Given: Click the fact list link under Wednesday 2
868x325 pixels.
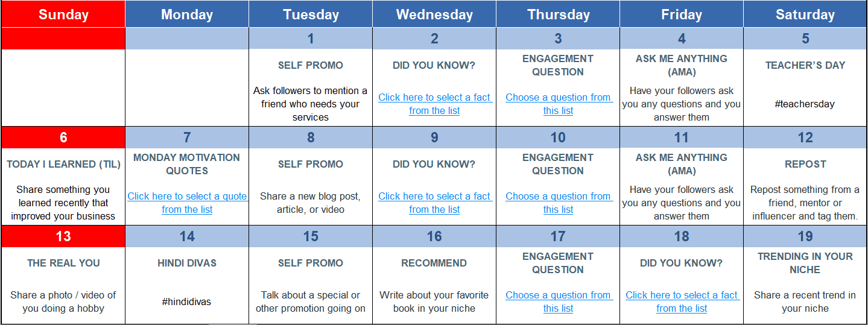Looking at the screenshot, I should [434, 104].
